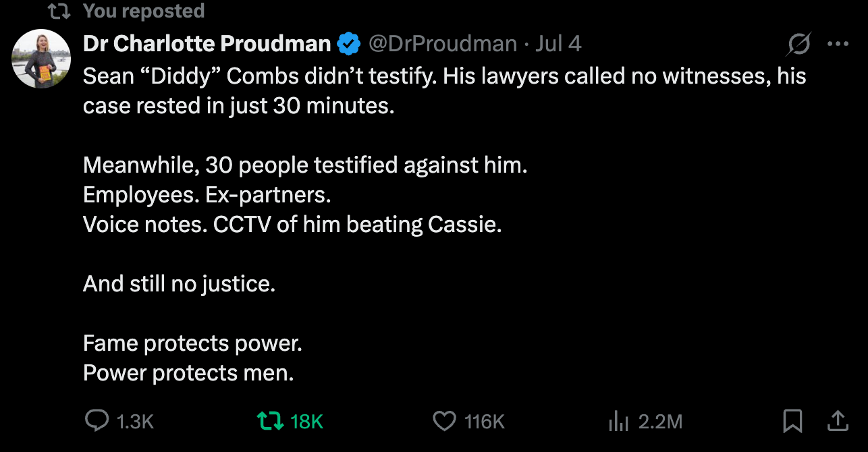Click the Grok explain post icon
868x452 pixels.
click(798, 45)
